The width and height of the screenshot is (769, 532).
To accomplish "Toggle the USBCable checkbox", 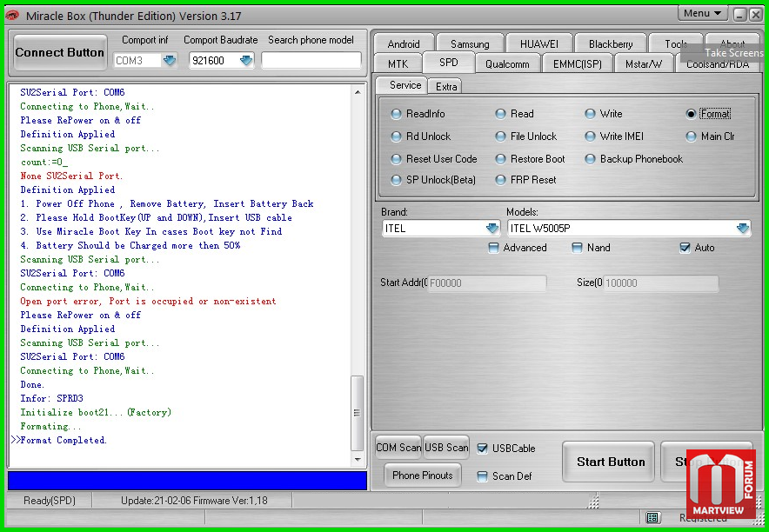I will [x=483, y=449].
